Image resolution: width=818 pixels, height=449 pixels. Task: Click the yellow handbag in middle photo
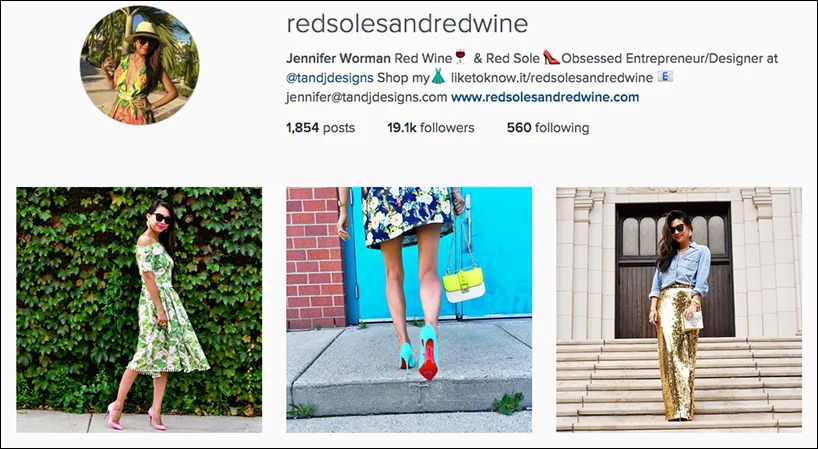coord(464,284)
